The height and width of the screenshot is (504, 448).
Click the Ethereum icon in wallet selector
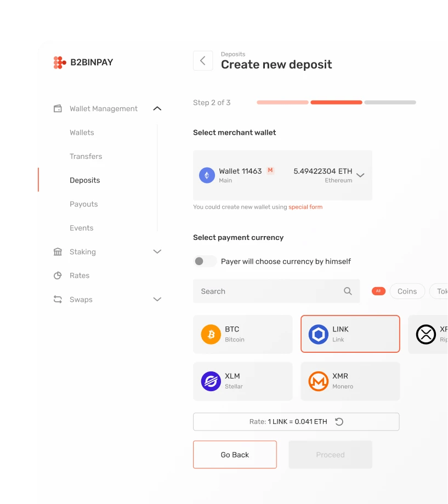point(207,175)
